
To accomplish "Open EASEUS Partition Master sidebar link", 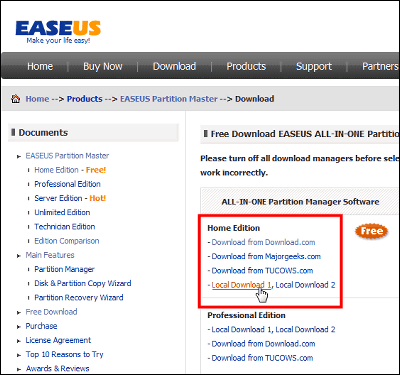I will 67,156.
